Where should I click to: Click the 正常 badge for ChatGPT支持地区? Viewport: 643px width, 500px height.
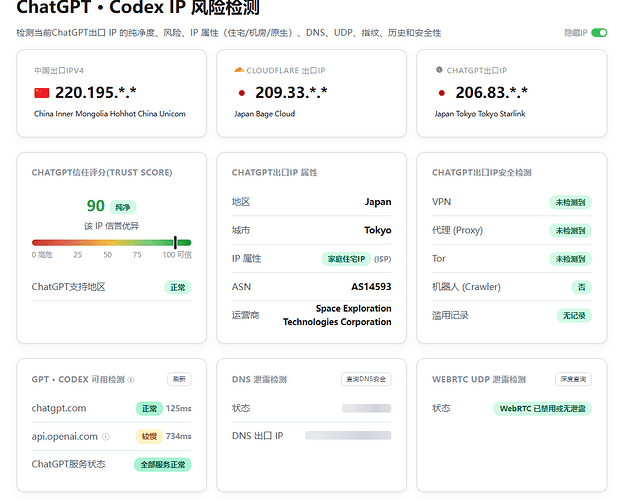[x=178, y=288]
